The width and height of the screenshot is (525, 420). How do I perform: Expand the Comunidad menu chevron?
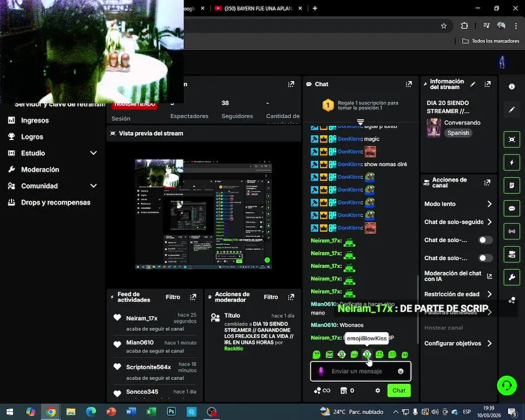coord(93,186)
